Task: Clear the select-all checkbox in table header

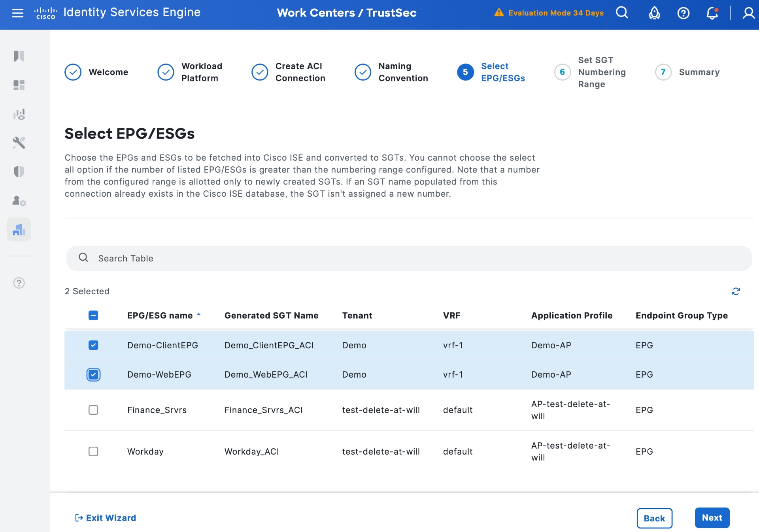Action: coord(93,315)
